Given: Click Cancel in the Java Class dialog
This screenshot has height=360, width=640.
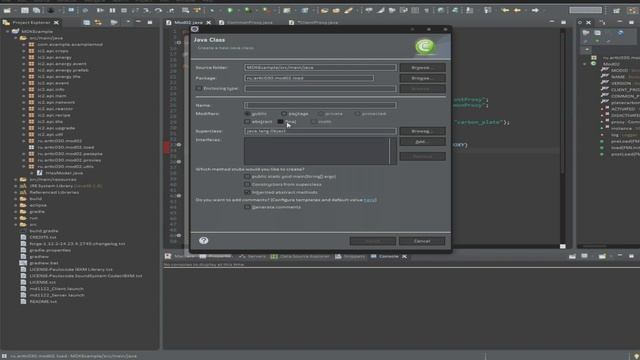Looking at the screenshot, I should tap(422, 241).
